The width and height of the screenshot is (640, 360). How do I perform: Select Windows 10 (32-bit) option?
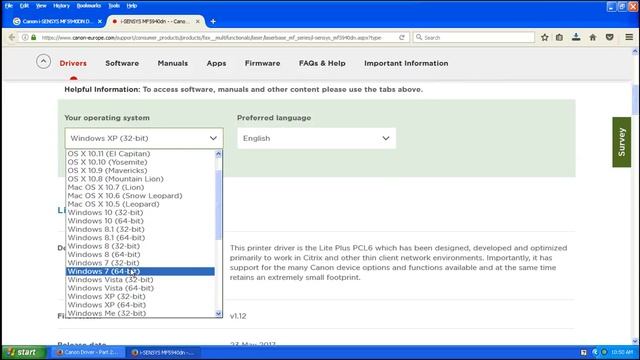point(140,212)
